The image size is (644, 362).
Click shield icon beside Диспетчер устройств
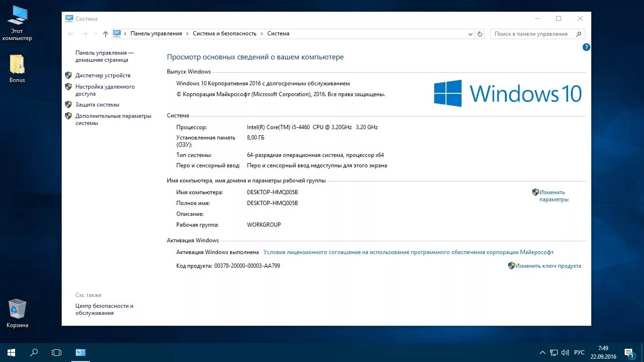point(68,75)
